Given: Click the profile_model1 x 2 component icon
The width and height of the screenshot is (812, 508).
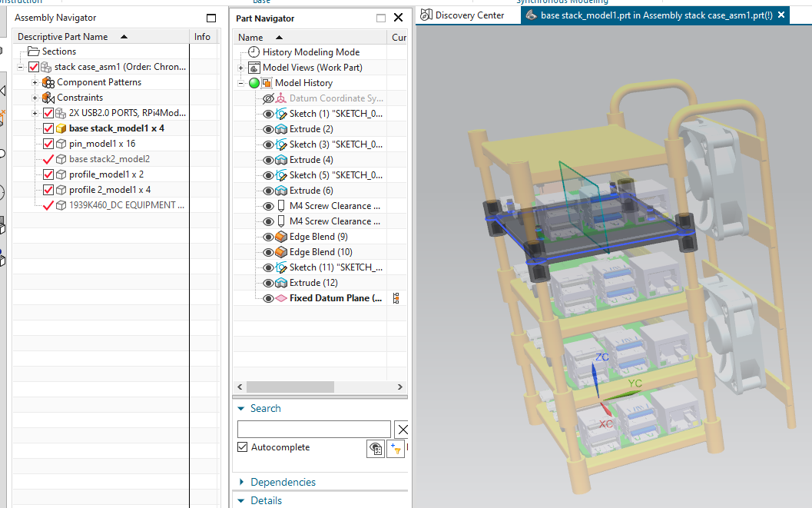Looking at the screenshot, I should pyautogui.click(x=61, y=174).
